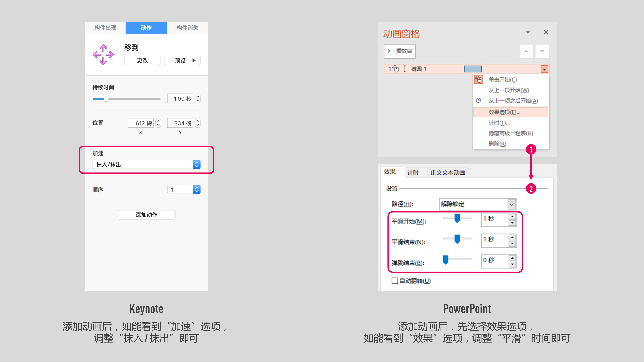Open the 路径(H) 解除锁定 dropdown

(478, 204)
